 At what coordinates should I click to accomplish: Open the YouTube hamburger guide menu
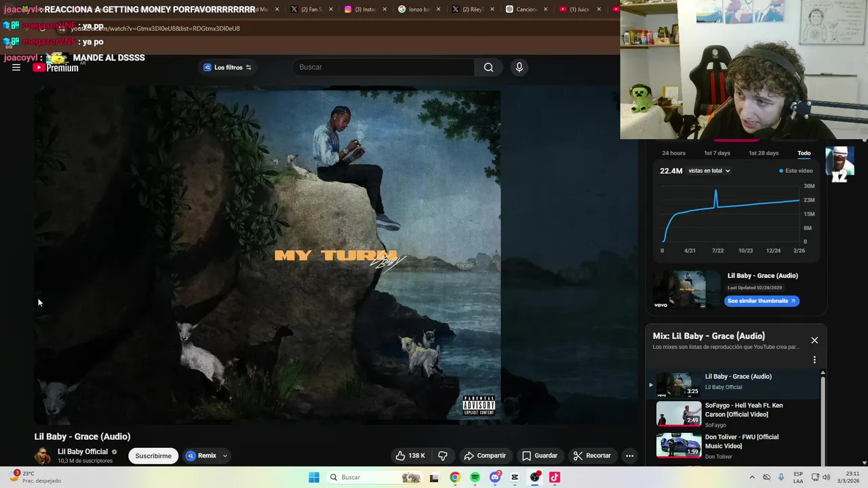click(x=16, y=67)
